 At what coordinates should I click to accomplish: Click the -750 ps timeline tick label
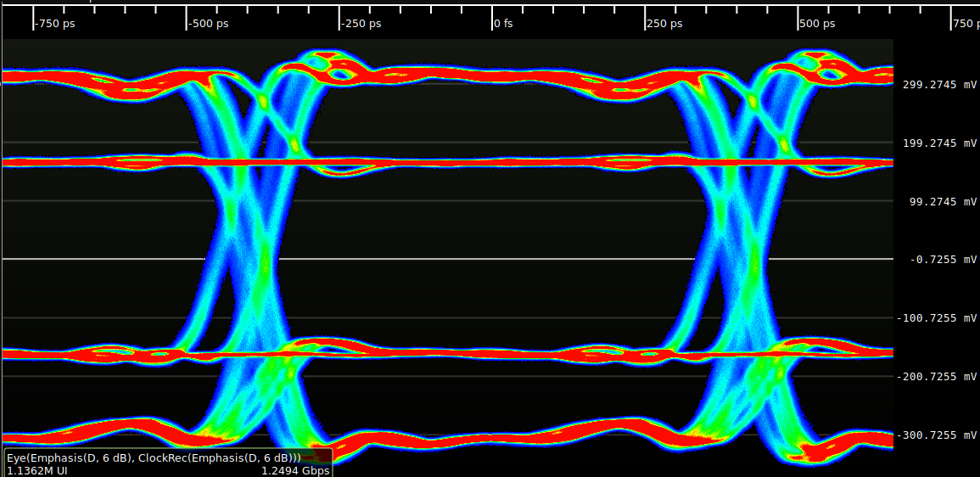point(55,24)
